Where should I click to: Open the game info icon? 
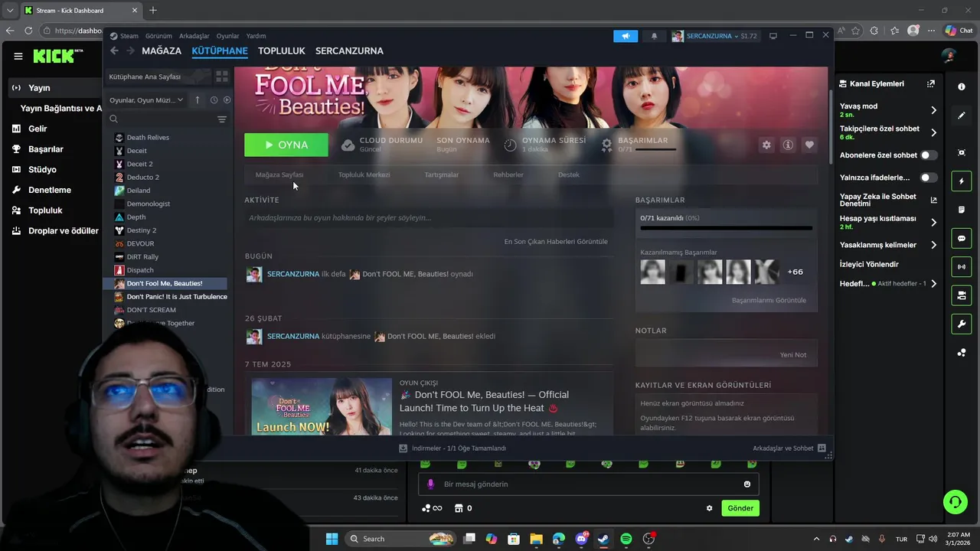[788, 145]
